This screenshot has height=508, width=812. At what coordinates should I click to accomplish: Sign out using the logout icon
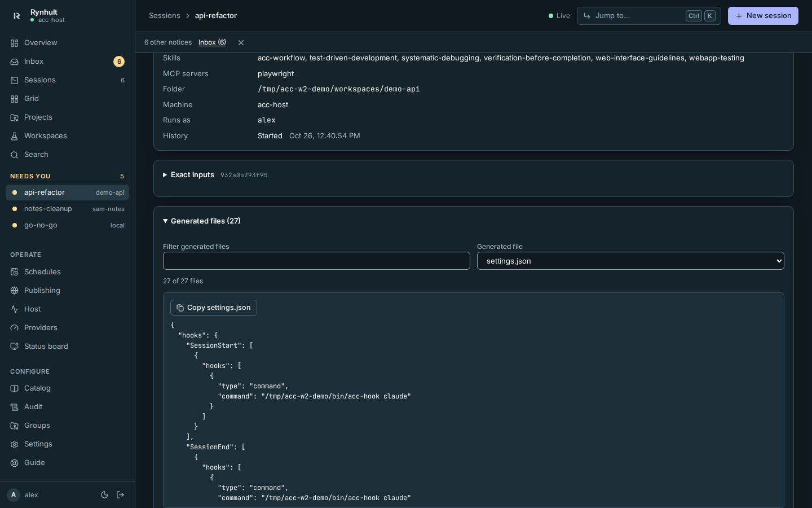(121, 495)
